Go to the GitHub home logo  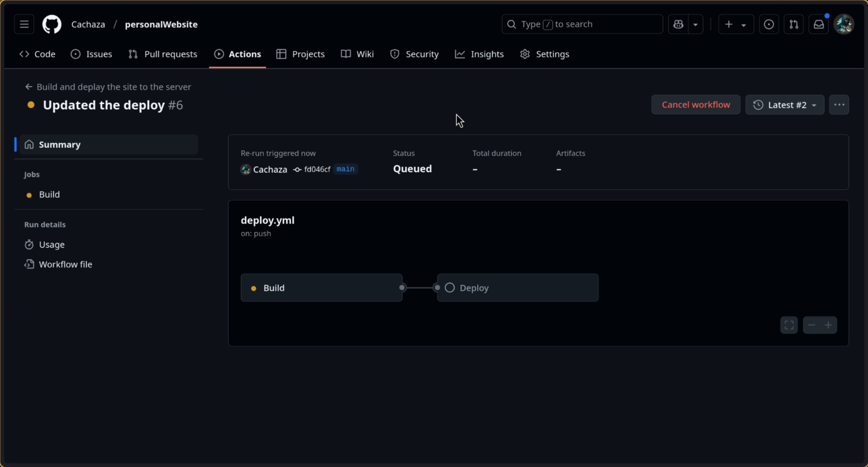click(52, 24)
